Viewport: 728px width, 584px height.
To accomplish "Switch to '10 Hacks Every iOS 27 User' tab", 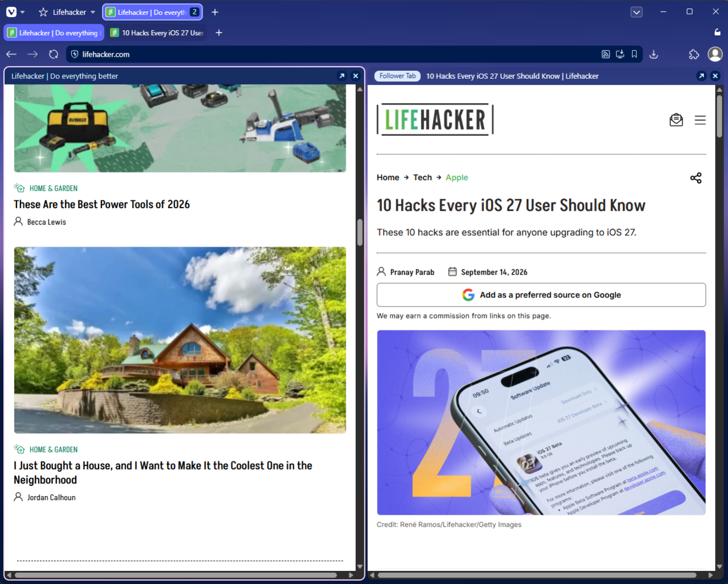I will click(157, 33).
